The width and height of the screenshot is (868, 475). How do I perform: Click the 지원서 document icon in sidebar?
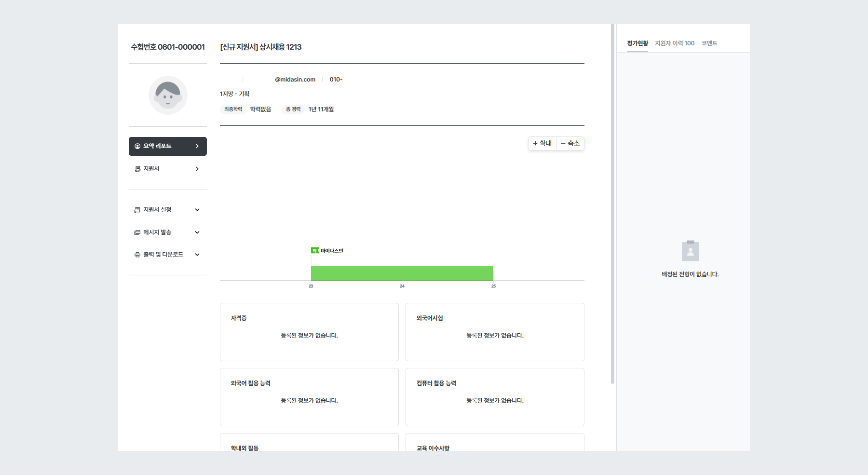[x=137, y=169]
